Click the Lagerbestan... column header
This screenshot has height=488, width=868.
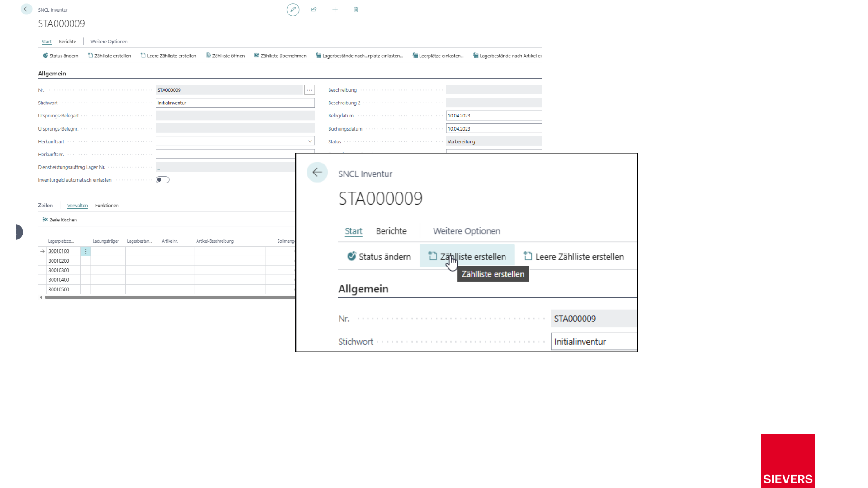tap(140, 241)
